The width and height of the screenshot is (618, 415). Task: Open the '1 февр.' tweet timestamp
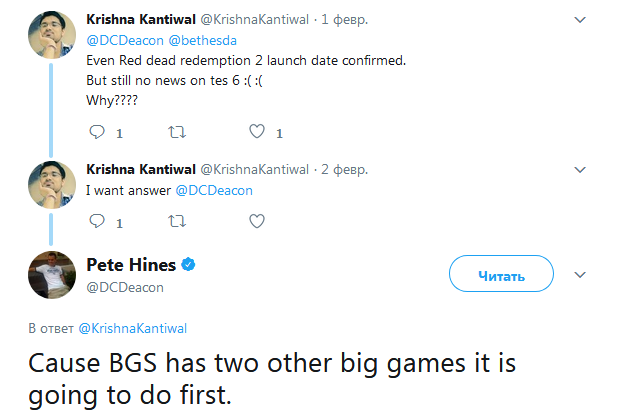tap(344, 19)
